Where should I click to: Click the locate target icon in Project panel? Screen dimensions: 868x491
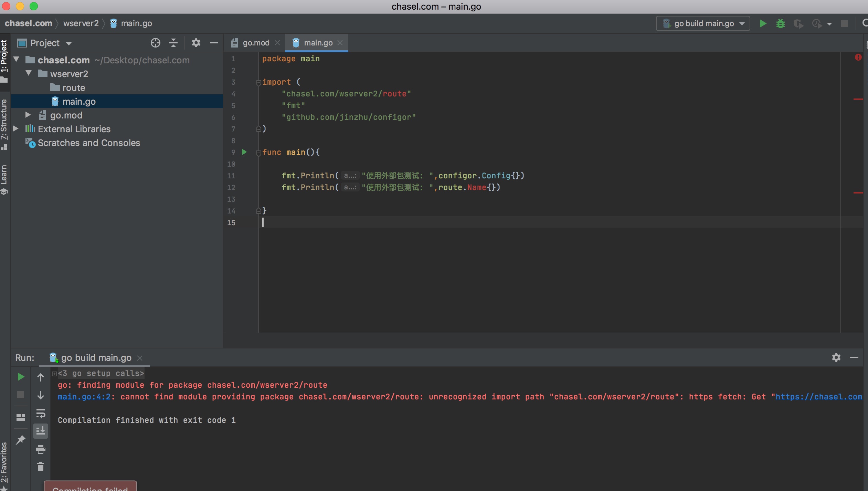tap(155, 43)
